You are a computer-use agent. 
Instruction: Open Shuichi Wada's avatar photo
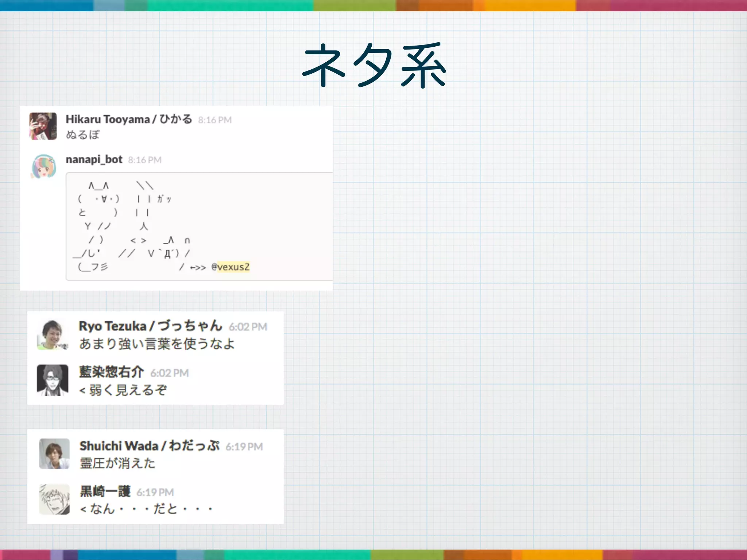coord(54,454)
